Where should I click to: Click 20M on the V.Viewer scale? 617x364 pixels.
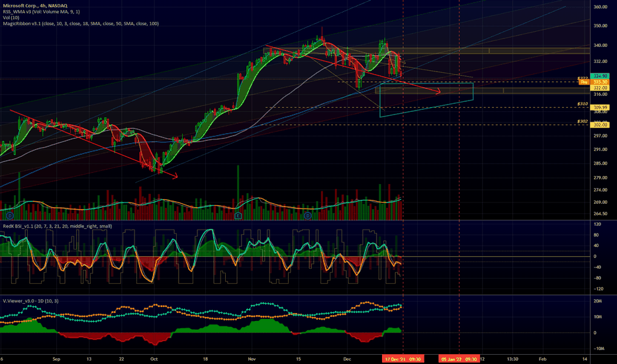coord(597,301)
